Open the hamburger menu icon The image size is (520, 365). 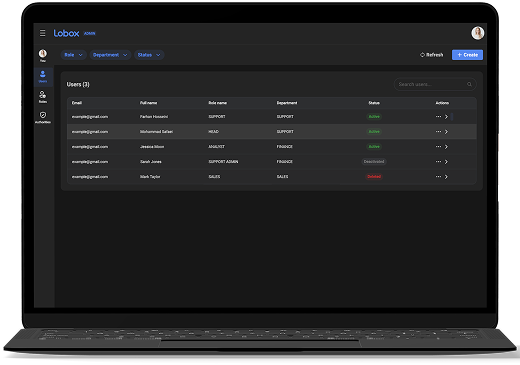click(43, 33)
